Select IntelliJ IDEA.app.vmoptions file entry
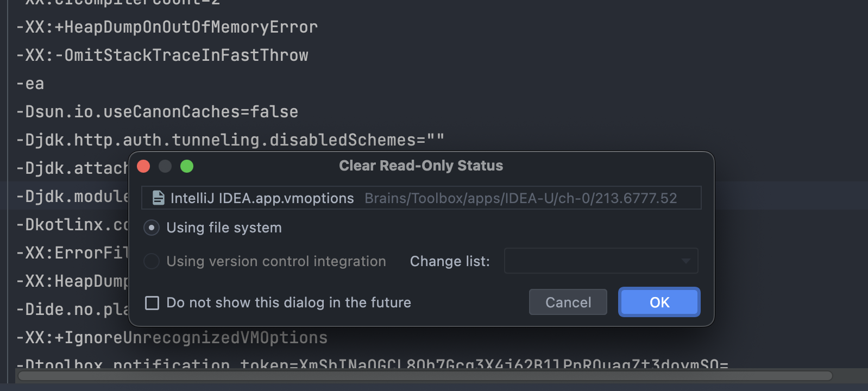The width and height of the screenshot is (868, 391). tap(422, 198)
